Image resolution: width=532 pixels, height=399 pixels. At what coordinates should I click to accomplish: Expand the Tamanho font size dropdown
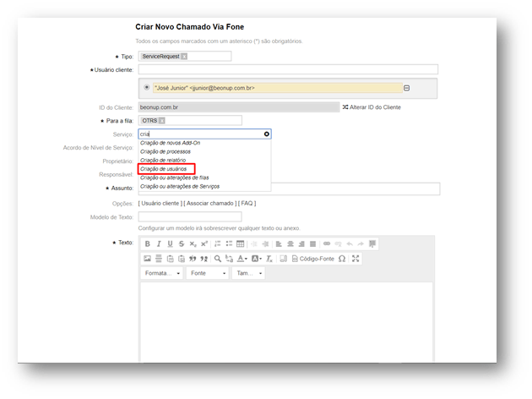(248, 274)
